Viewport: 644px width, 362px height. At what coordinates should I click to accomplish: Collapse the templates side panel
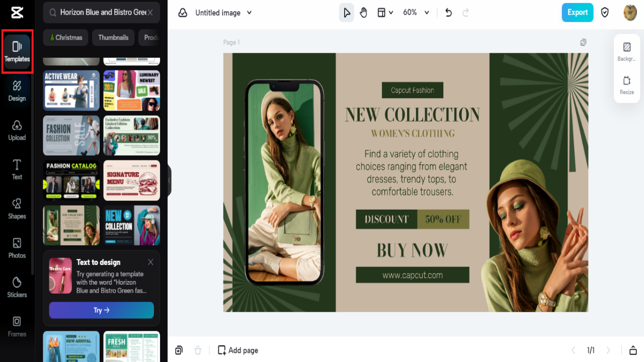[x=169, y=180]
